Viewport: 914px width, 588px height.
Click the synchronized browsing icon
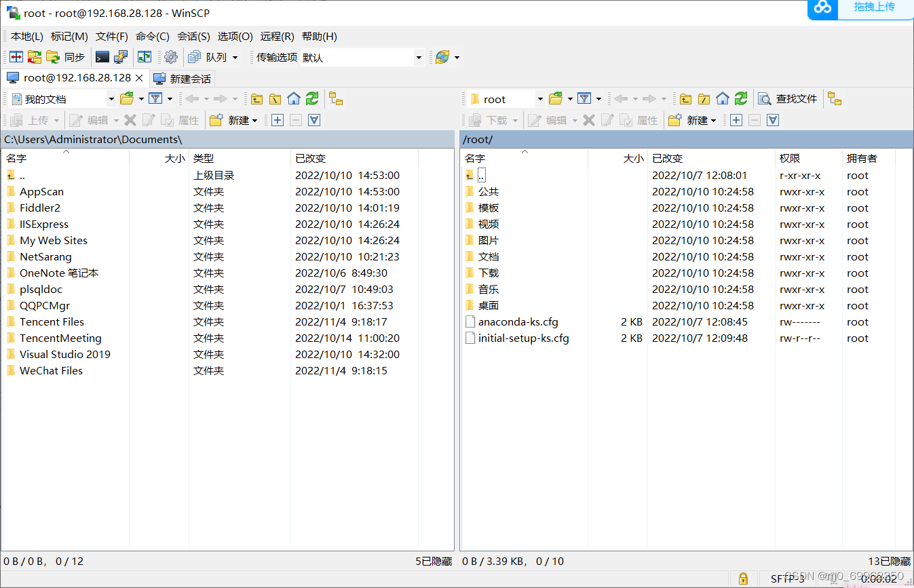[x=145, y=57]
